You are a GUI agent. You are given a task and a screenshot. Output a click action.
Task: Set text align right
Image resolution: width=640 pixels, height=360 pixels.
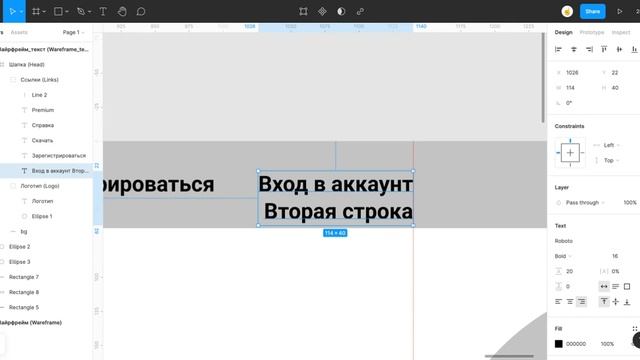pos(581,302)
